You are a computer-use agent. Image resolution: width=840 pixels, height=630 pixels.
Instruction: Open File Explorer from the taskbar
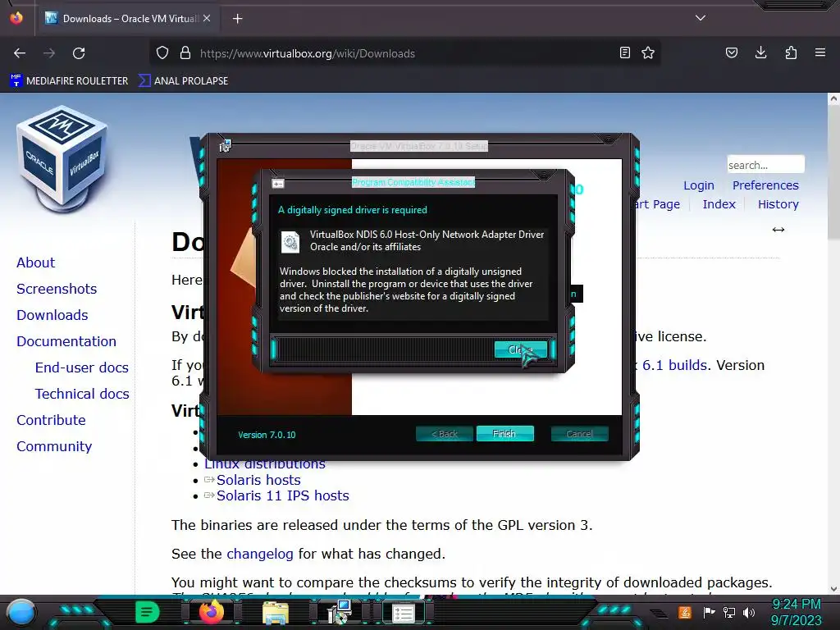276,613
